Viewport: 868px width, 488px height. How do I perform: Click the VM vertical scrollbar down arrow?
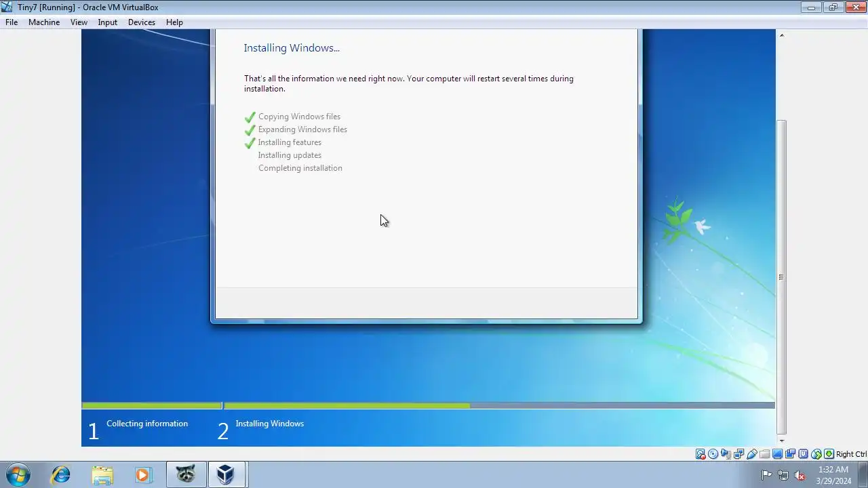click(x=781, y=441)
